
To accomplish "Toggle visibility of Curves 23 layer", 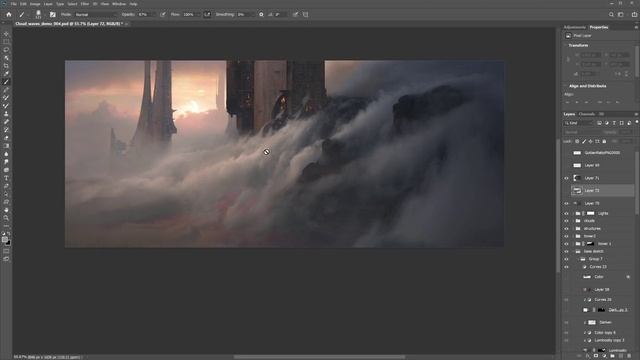I will pos(566,267).
